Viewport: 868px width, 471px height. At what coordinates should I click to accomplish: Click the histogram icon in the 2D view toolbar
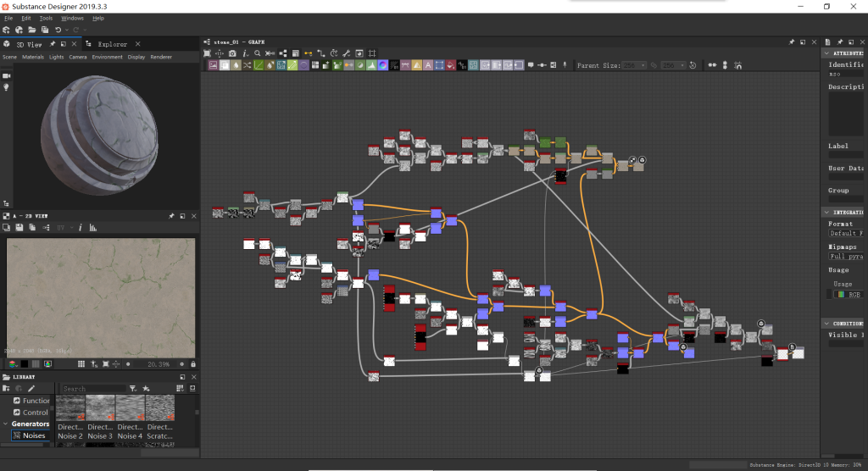tap(92, 227)
